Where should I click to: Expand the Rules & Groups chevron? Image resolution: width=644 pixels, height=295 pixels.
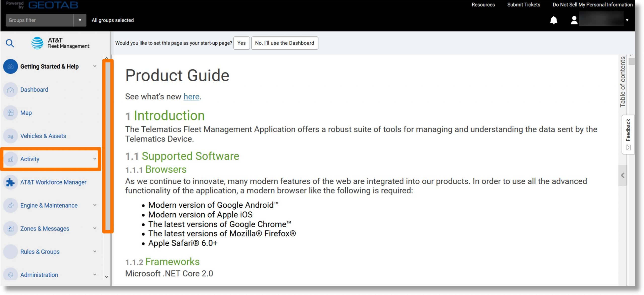(95, 252)
